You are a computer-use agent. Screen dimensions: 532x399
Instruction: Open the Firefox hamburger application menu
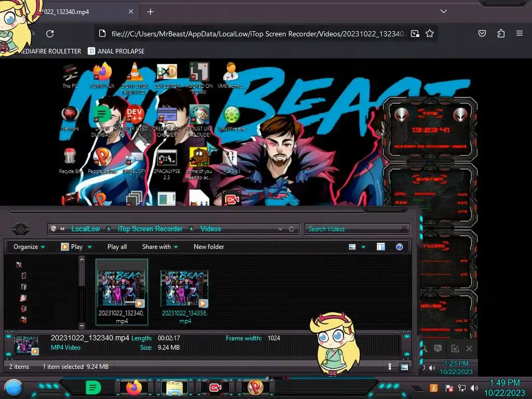tap(520, 33)
